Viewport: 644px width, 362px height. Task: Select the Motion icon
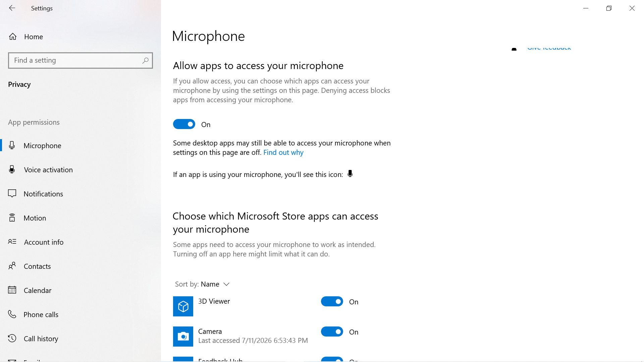12,218
